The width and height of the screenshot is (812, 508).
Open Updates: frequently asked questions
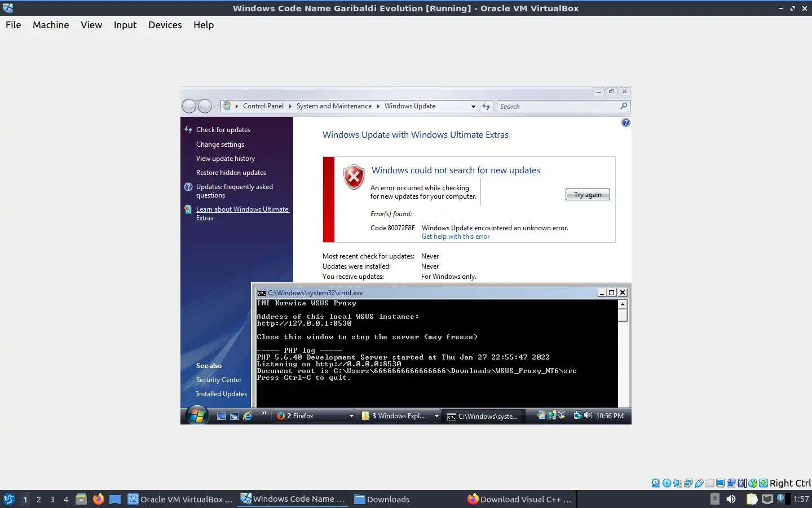click(x=235, y=191)
